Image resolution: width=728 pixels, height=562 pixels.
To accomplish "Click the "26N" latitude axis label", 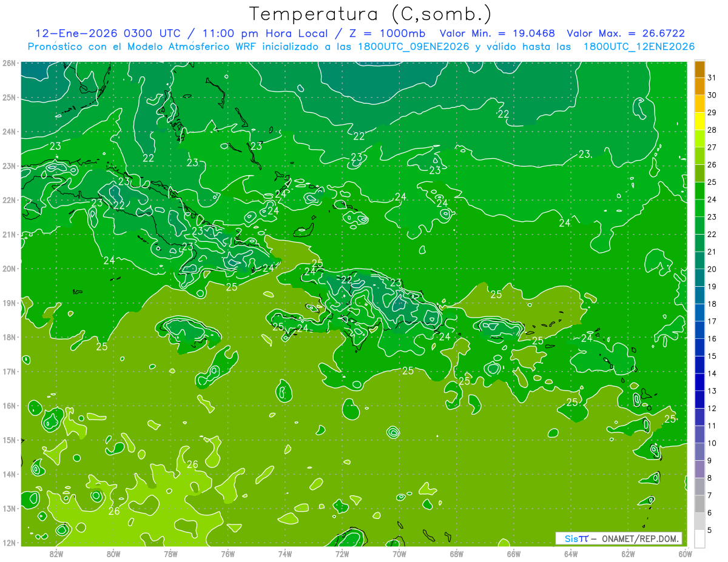I will [x=9, y=63].
